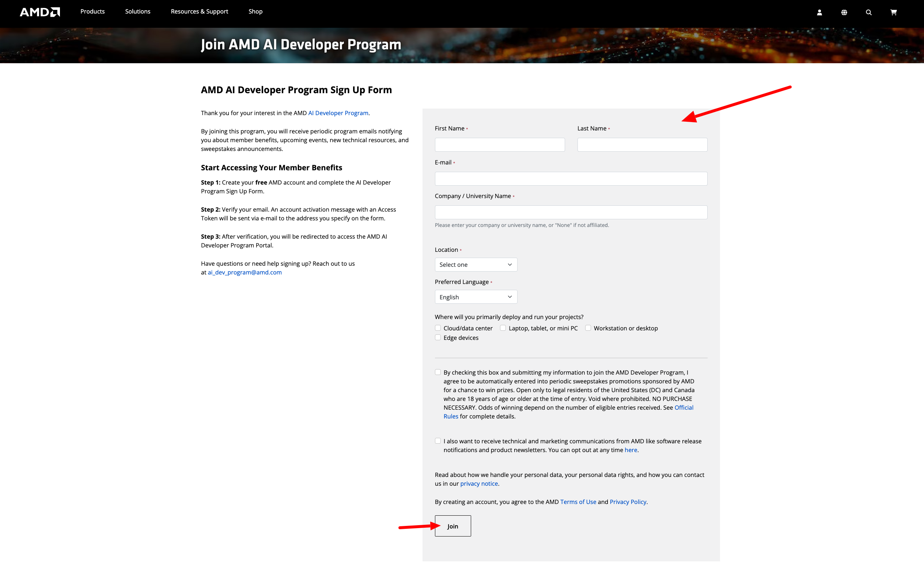
Task: Click the 'Join AMD AI Developer Program' banner title
Action: coord(301,45)
